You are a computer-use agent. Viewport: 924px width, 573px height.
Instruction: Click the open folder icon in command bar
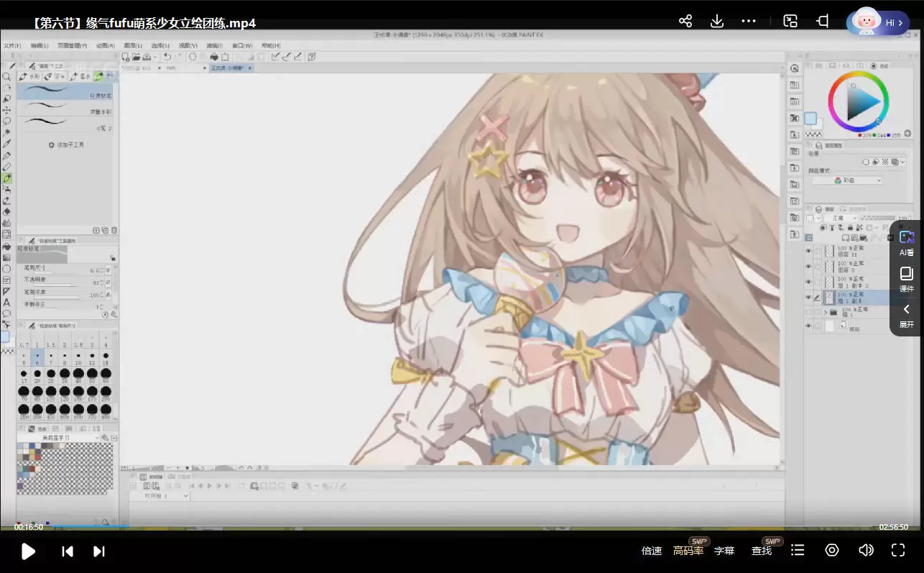pyautogui.click(x=136, y=57)
